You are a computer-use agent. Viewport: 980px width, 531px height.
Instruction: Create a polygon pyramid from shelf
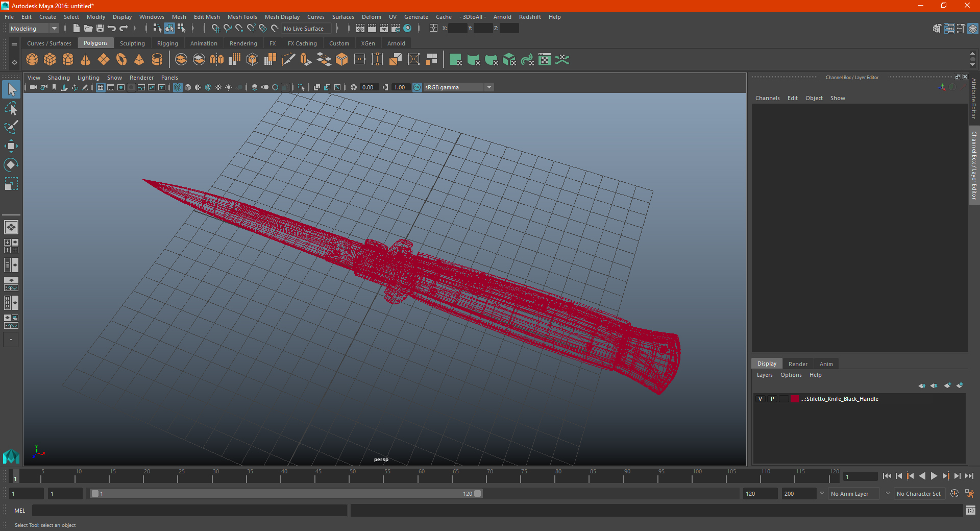point(139,60)
